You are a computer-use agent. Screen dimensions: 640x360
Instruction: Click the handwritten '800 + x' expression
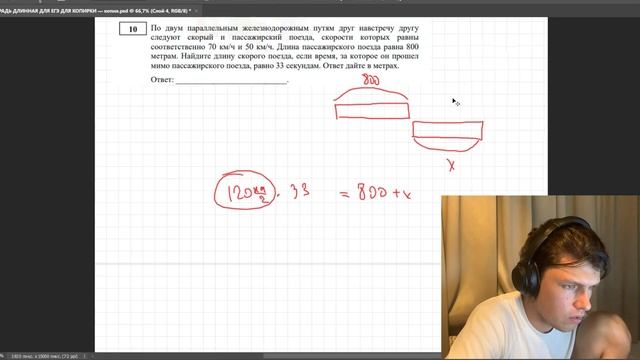point(384,191)
